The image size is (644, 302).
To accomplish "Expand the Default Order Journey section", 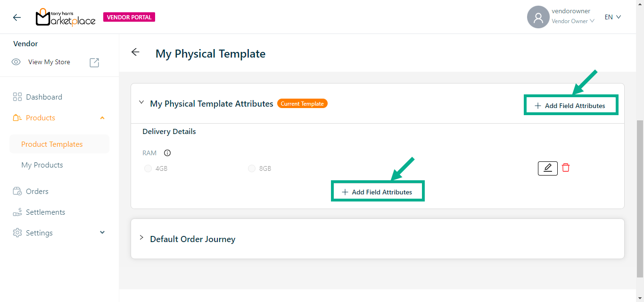I will click(141, 238).
